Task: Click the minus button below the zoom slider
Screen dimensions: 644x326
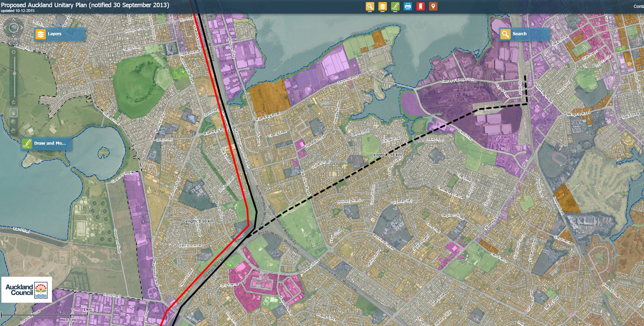Action: pyautogui.click(x=14, y=102)
